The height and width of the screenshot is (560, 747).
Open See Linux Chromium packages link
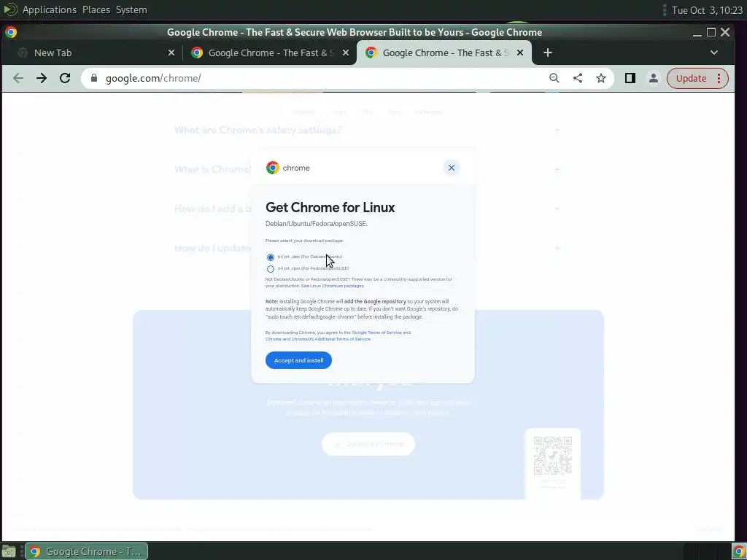pyautogui.click(x=332, y=286)
